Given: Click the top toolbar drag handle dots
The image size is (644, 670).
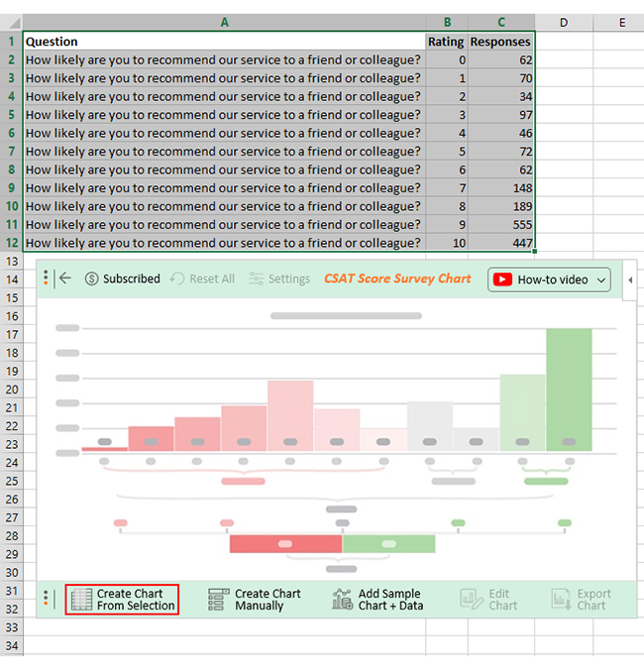Looking at the screenshot, I should click(x=46, y=278).
